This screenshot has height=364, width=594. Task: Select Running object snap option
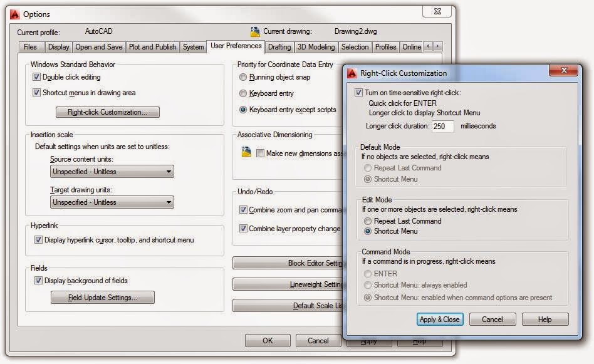(x=243, y=77)
